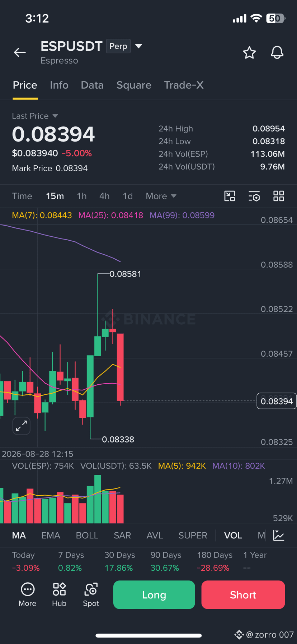This screenshot has width=297, height=644.
Task: Tap the MA(25) indicator value
Action: 110,216
